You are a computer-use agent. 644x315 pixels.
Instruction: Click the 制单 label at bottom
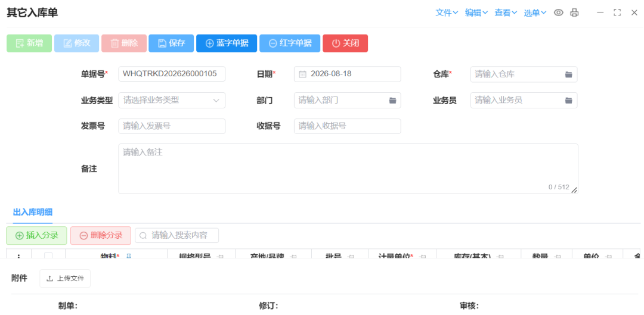point(68,306)
